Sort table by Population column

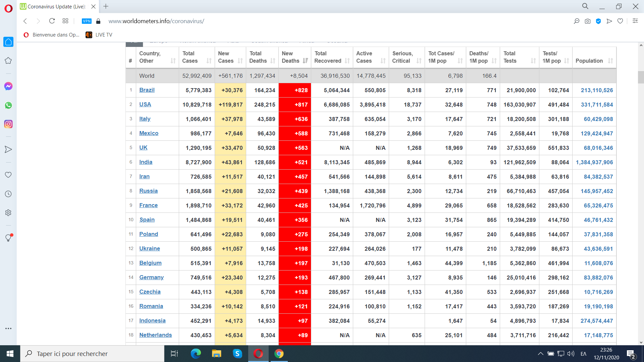(x=594, y=57)
